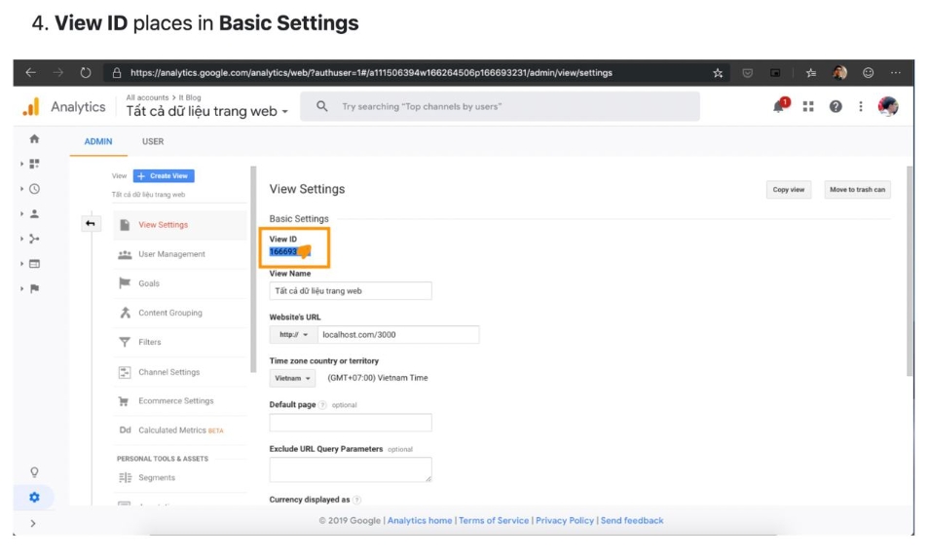Click the Home icon in left sidebar
930x560 pixels.
pos(35,140)
